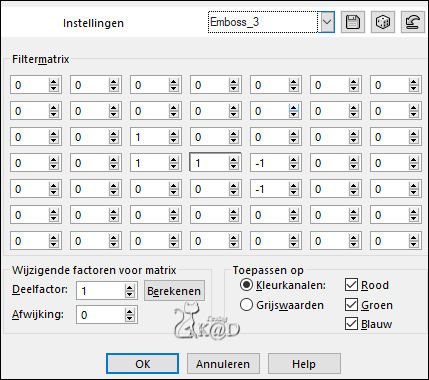Image resolution: width=429 pixels, height=380 pixels.
Task: Click first matrix cell in row 7
Action: 30,241
